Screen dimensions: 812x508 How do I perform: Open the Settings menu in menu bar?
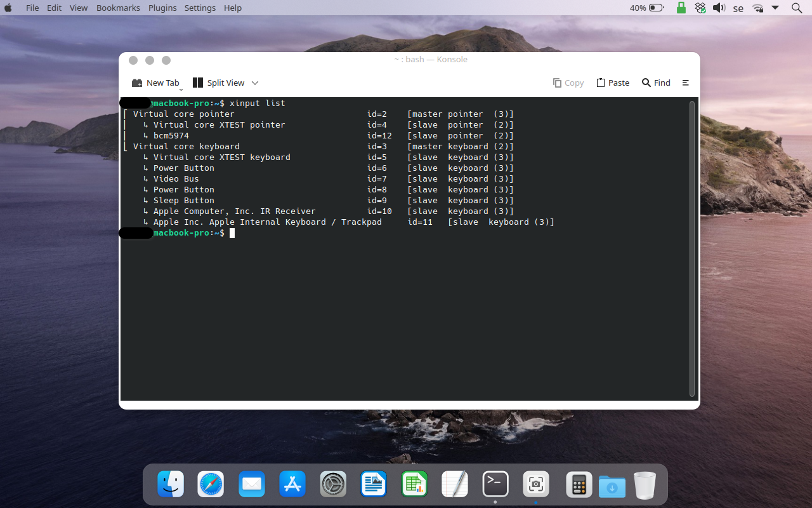[200, 8]
